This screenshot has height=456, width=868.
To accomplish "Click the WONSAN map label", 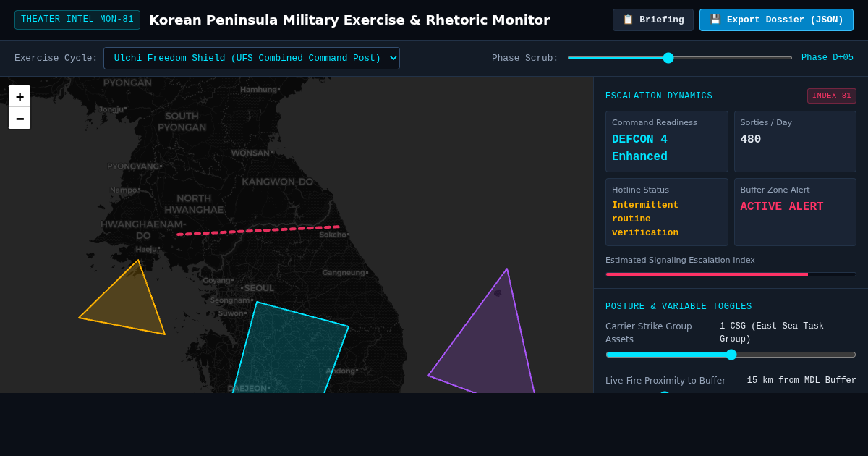I will pos(250,153).
